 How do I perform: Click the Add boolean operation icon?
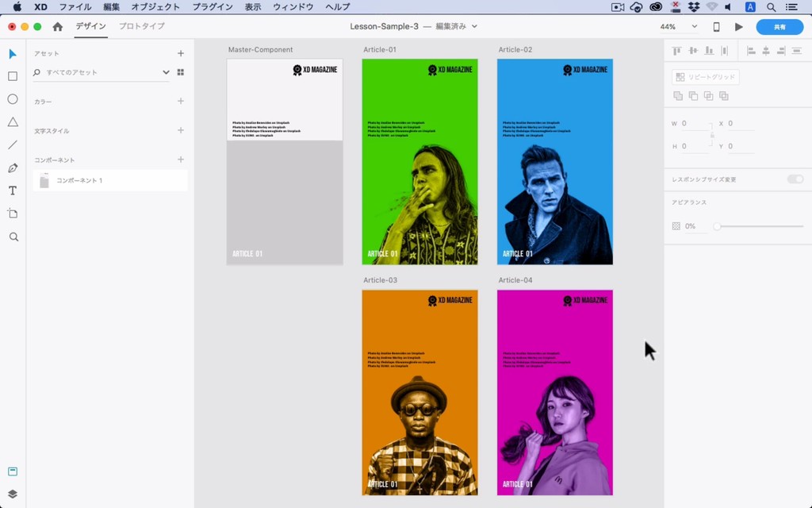click(678, 96)
